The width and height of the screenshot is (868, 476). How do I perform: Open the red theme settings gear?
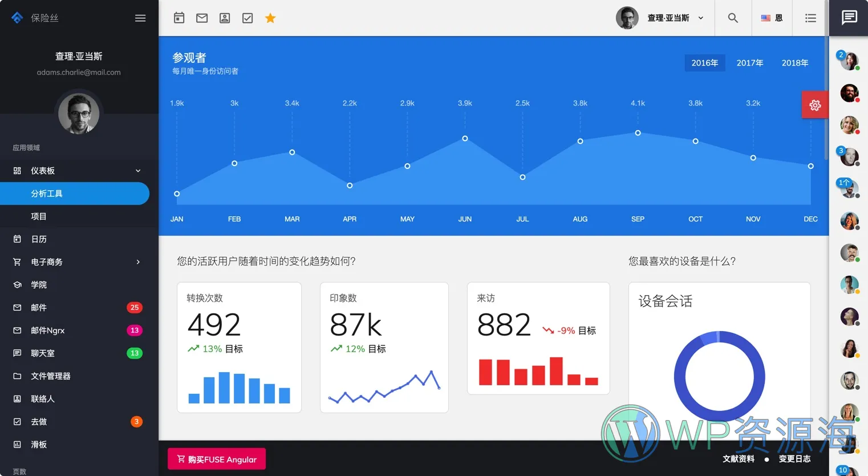[x=814, y=104]
